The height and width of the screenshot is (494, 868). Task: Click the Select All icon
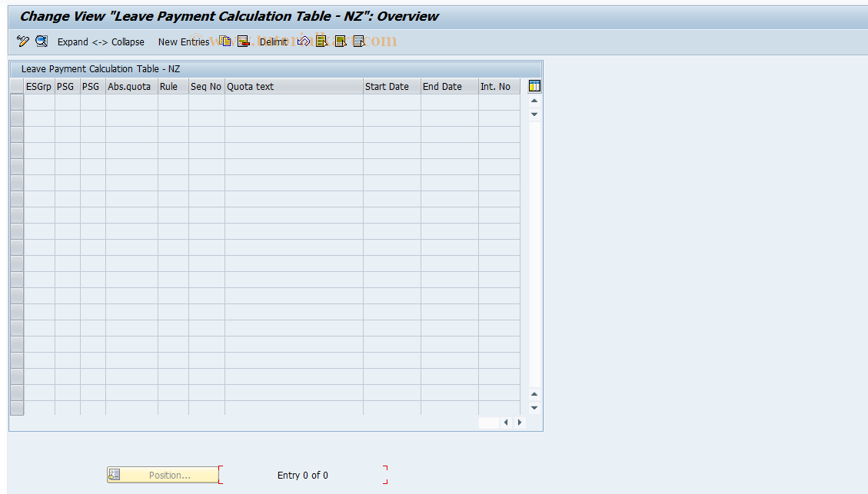[x=321, y=41]
